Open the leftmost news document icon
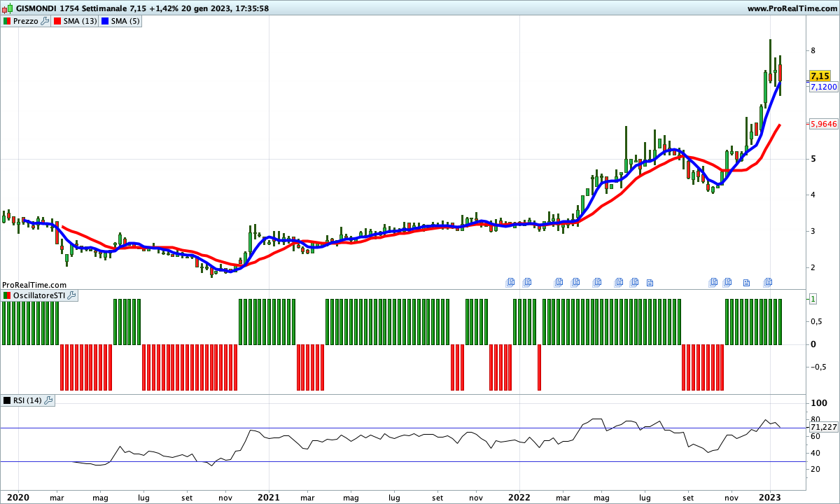The height and width of the screenshot is (504, 840). [510, 282]
